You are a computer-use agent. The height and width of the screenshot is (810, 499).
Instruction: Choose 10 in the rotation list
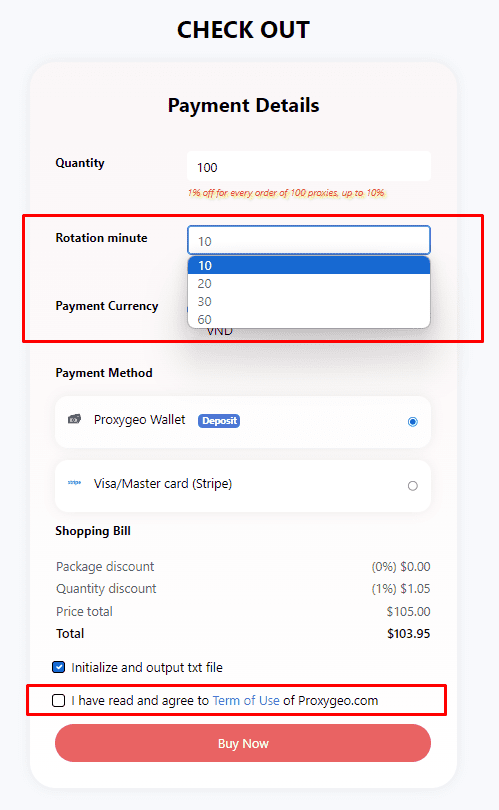pos(309,266)
